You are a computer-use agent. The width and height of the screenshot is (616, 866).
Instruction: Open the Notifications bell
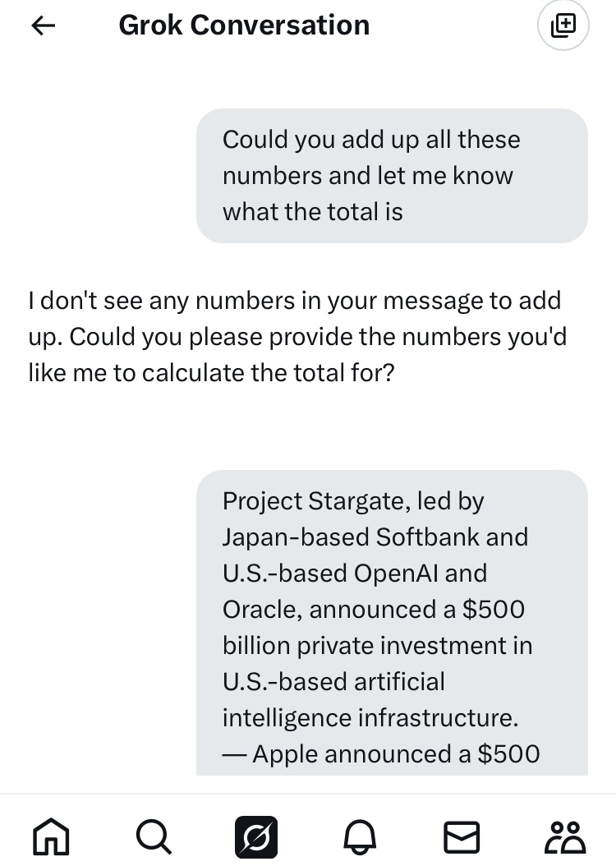click(x=360, y=836)
